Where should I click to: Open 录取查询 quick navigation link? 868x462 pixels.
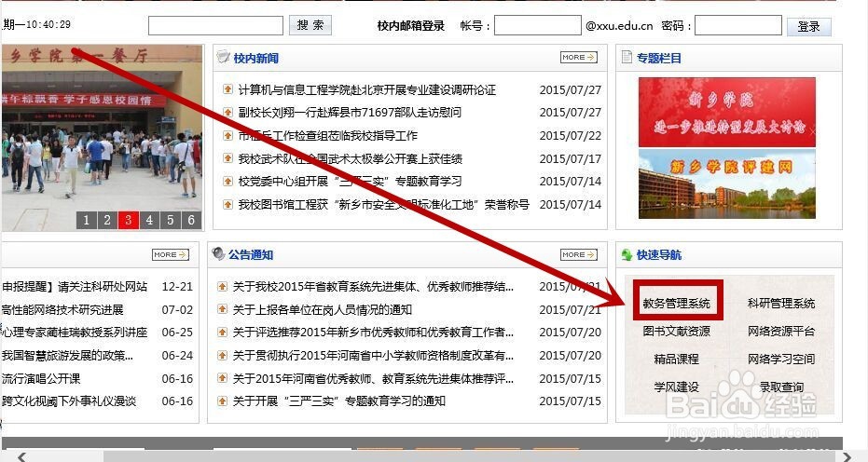point(781,387)
